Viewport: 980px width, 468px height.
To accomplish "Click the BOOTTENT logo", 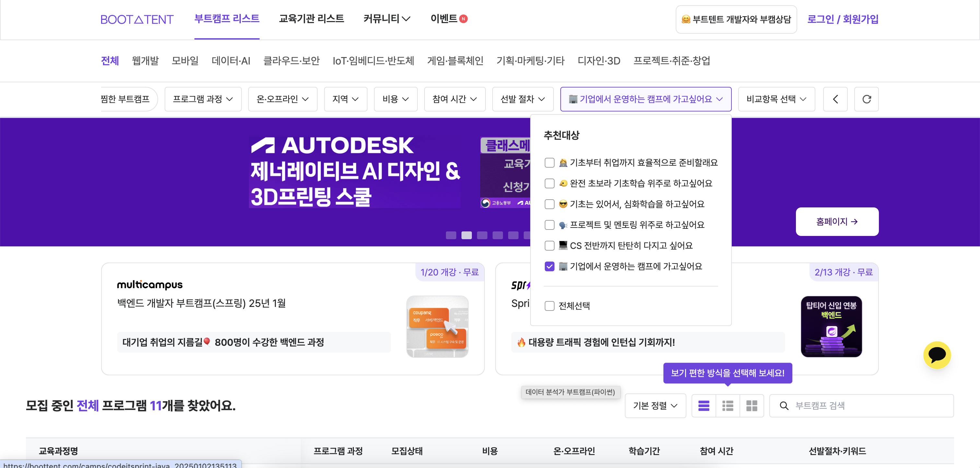I will [x=136, y=19].
